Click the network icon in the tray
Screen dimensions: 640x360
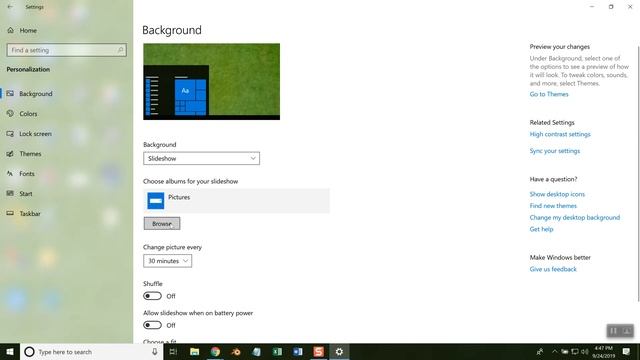point(575,352)
